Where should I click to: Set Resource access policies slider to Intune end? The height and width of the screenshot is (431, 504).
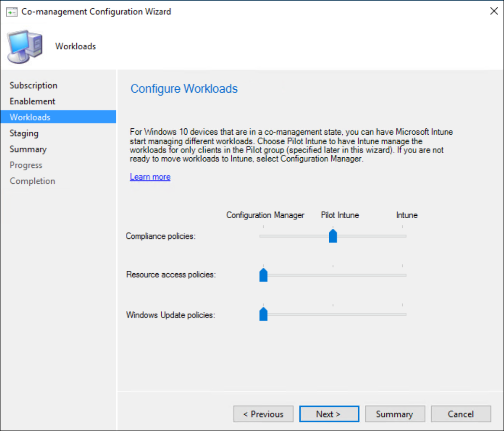tap(403, 275)
